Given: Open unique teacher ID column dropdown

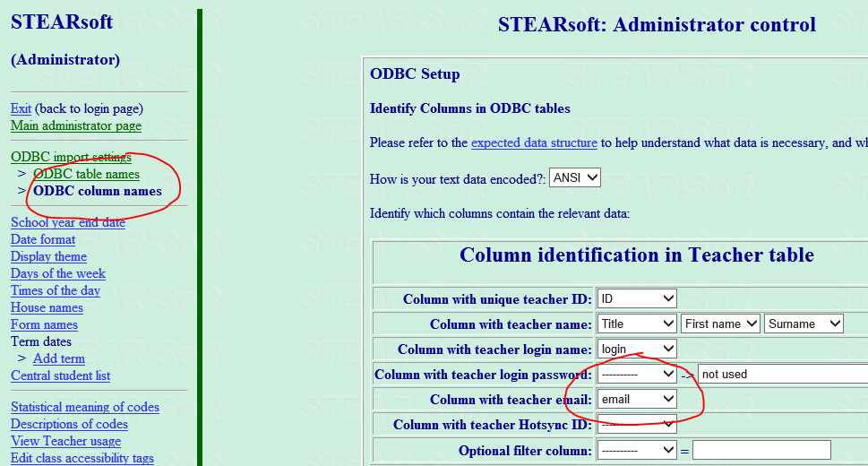Looking at the screenshot, I should 637,299.
